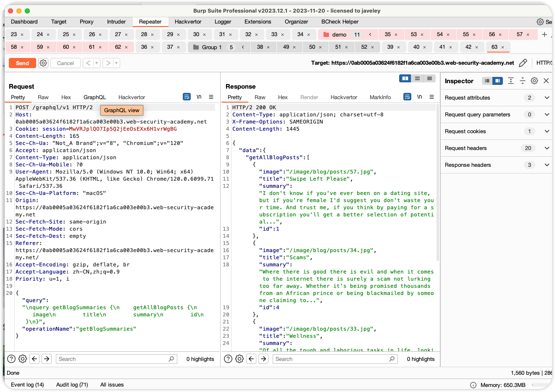
Task: Close Repeater tab 63
Action: (x=503, y=47)
